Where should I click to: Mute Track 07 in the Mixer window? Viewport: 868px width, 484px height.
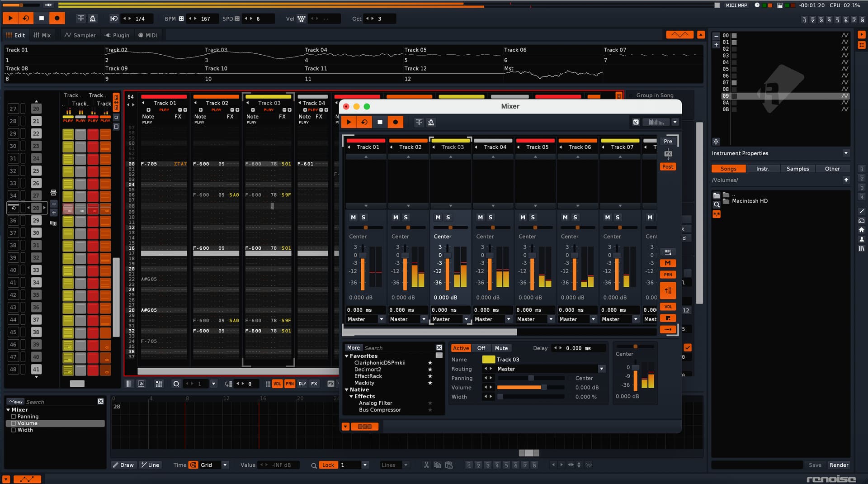607,218
